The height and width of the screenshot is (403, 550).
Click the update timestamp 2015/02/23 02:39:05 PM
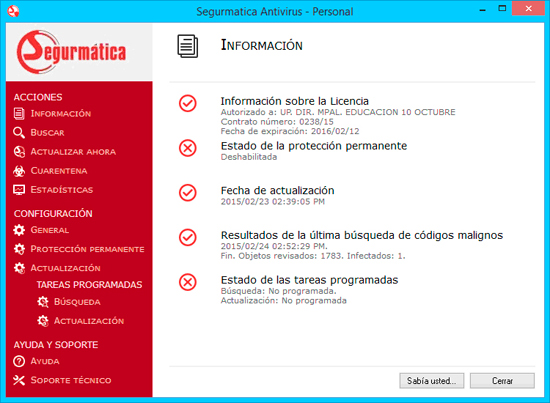(x=273, y=202)
